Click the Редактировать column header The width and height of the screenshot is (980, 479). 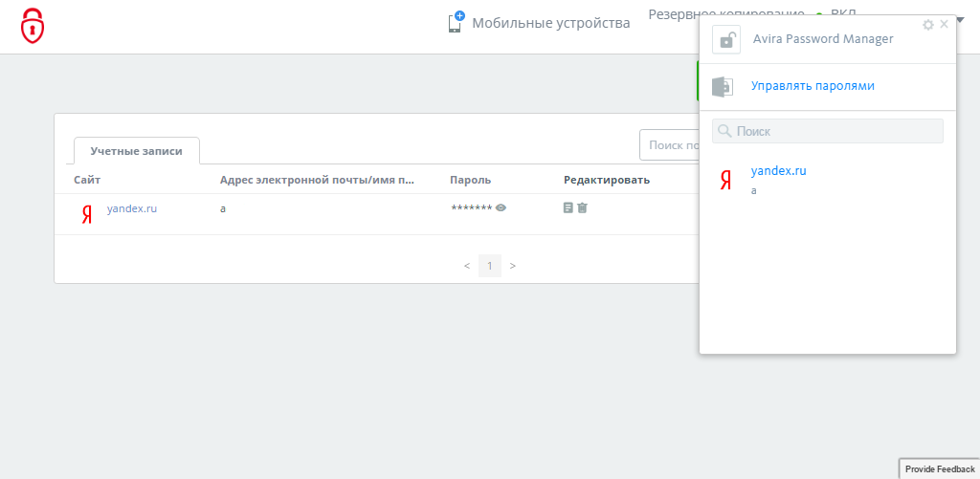[x=607, y=180]
